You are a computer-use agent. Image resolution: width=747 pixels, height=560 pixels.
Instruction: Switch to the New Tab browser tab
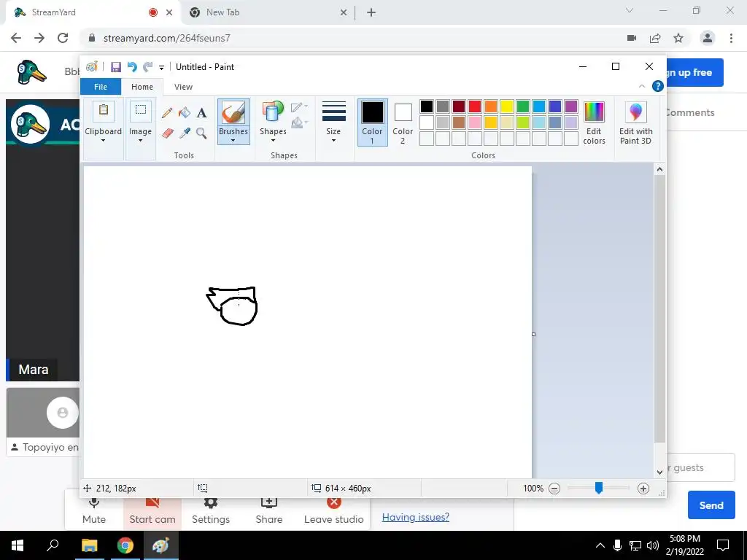[267, 12]
